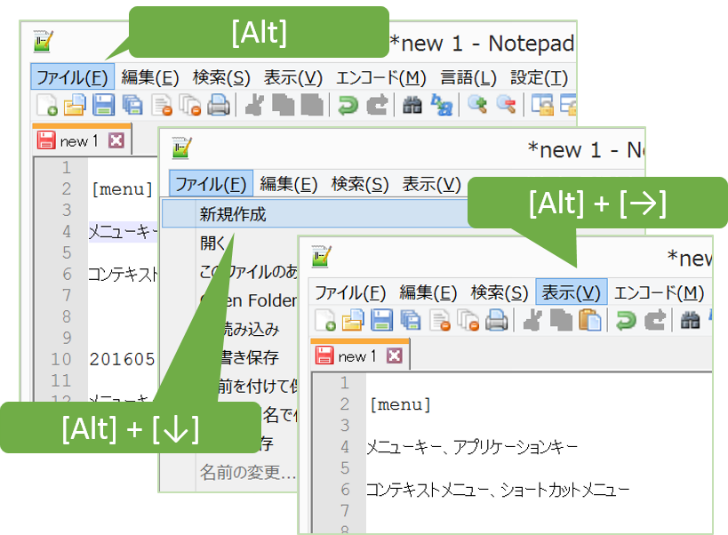Image resolution: width=728 pixels, height=535 pixels.
Task: Click the line 'コンテキストメニュー、ショートカットメニュー' in the front window
Action: (x=498, y=489)
